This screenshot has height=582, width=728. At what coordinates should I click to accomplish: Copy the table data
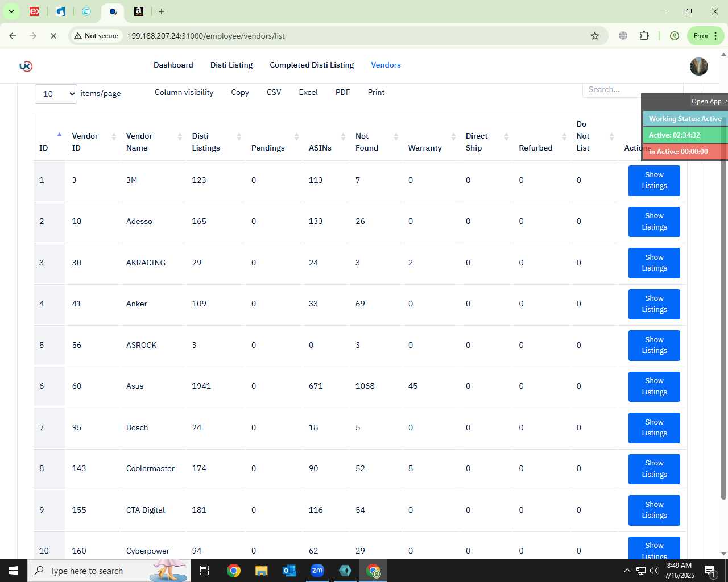(240, 92)
